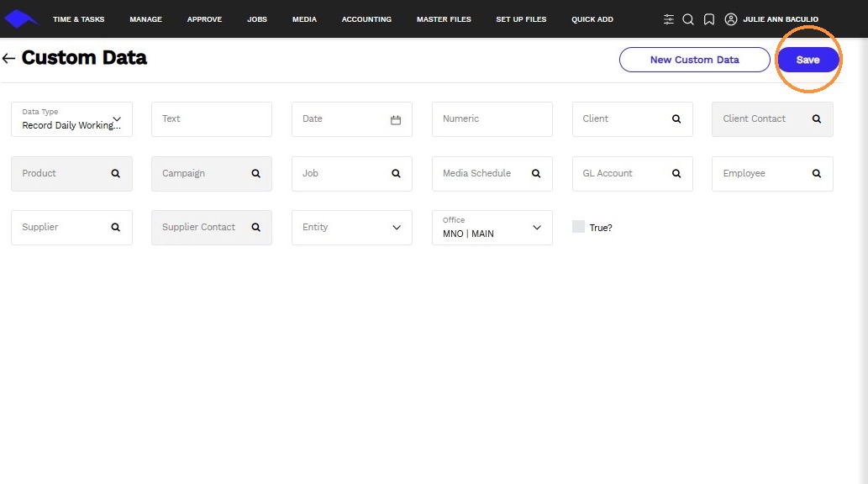This screenshot has height=484, width=868.
Task: Open the Quick Add menu
Action: [x=592, y=19]
